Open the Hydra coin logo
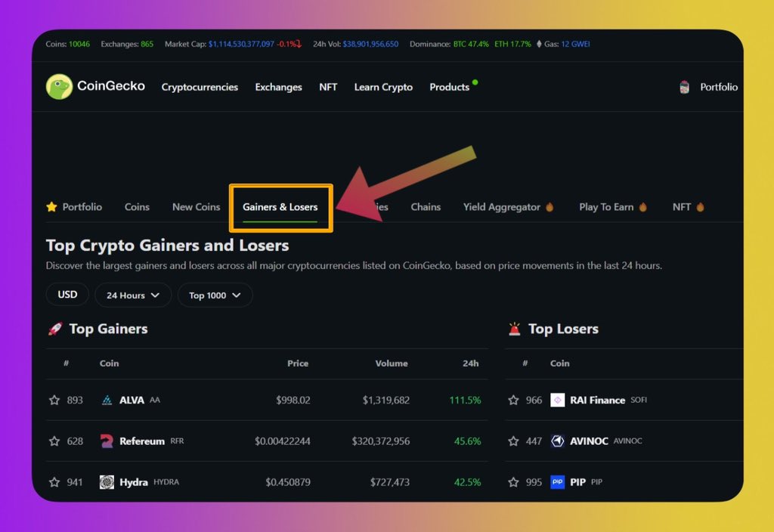 [107, 481]
